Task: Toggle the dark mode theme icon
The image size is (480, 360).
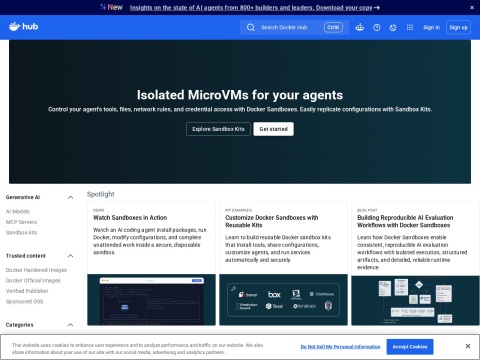Action: pyautogui.click(x=393, y=27)
